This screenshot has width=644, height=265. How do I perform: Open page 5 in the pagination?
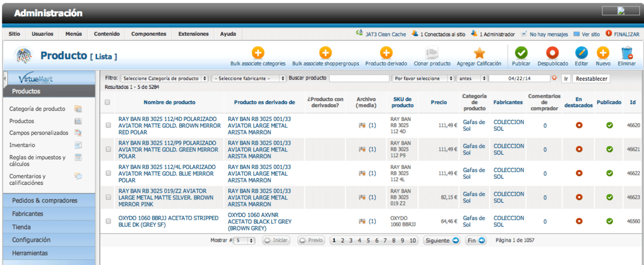point(368,241)
